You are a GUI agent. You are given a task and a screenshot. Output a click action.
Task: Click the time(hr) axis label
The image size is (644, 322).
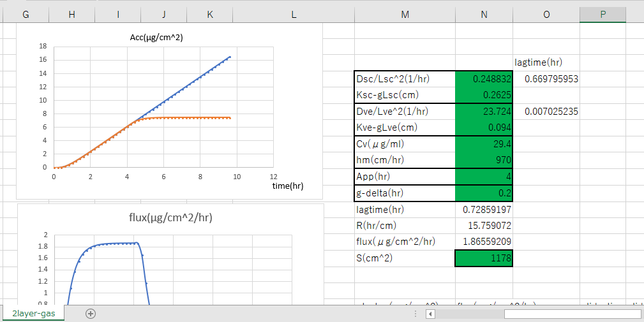[x=287, y=186]
